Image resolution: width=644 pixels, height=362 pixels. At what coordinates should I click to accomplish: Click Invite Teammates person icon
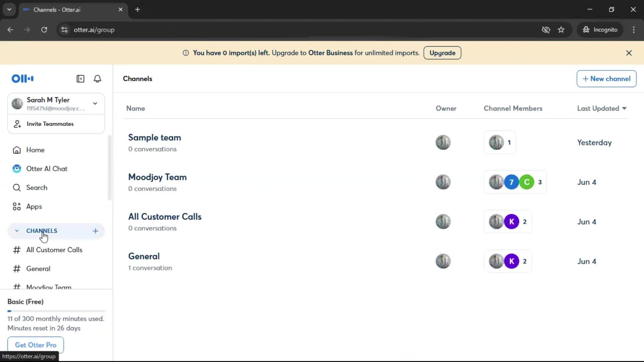click(17, 124)
